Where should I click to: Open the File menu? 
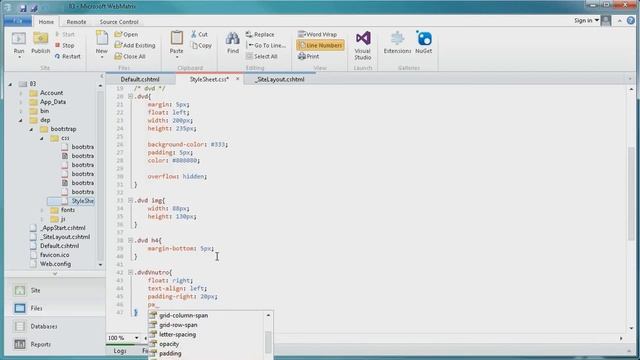pyautogui.click(x=18, y=21)
